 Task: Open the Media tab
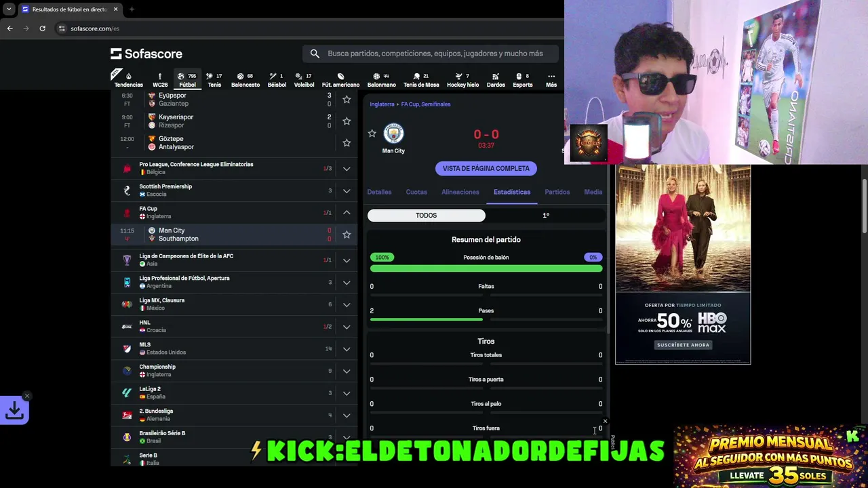pos(593,192)
